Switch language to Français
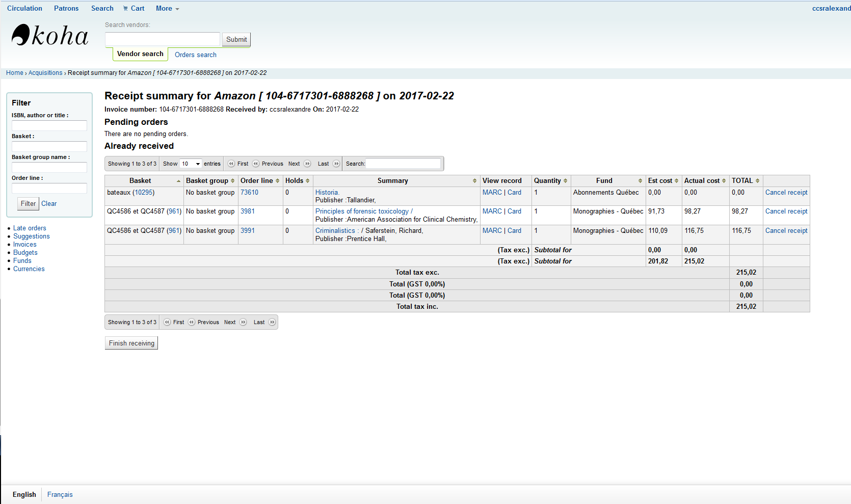Screen dimensions: 851x504 click(x=60, y=495)
